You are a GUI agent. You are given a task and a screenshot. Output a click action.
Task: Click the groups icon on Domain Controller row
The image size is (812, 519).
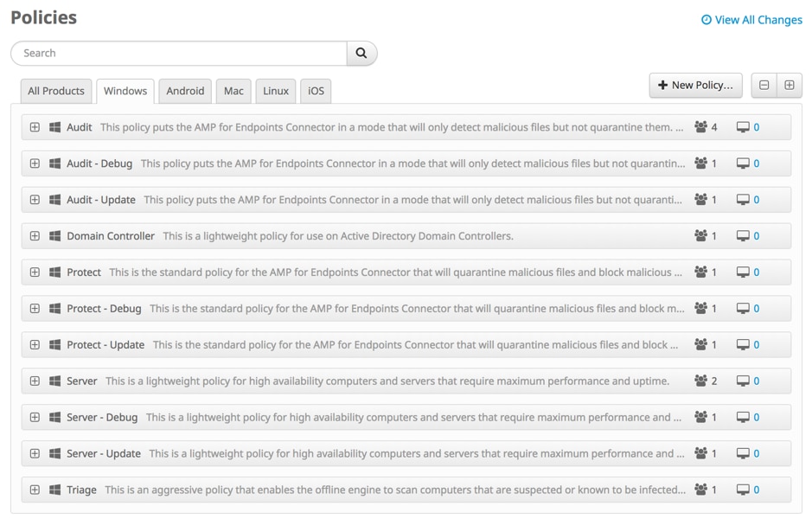(x=700, y=236)
